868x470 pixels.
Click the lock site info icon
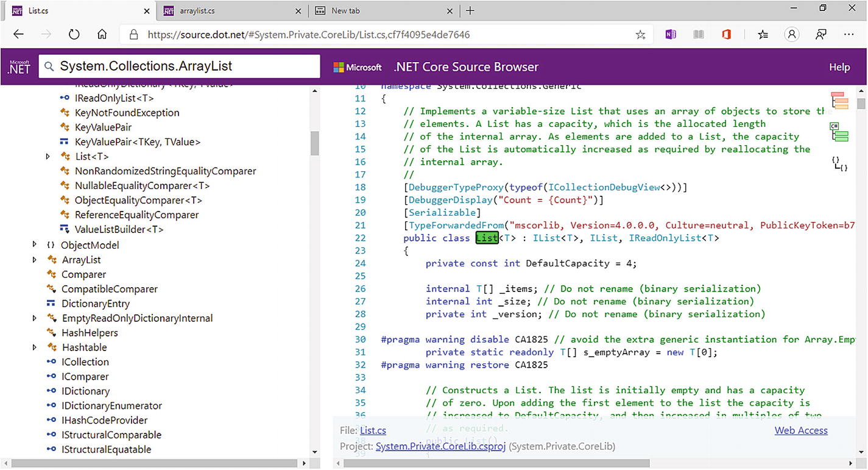[x=133, y=35]
